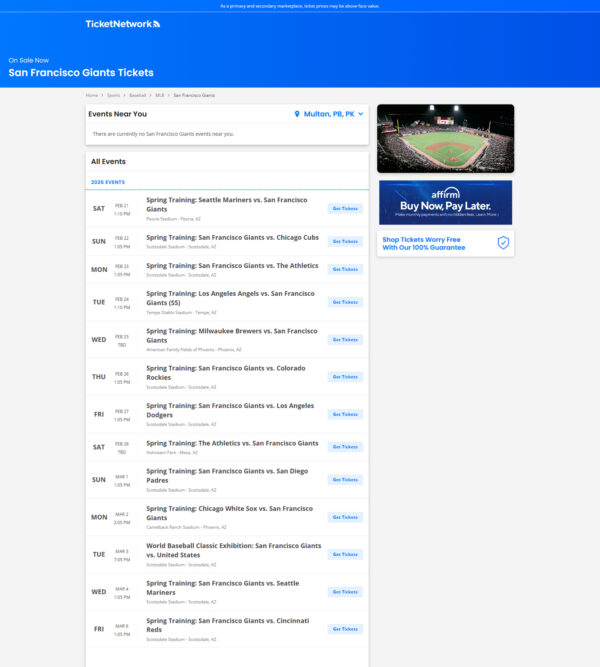600x667 pixels.
Task: Click the guarantee shield icon
Action: click(x=503, y=243)
